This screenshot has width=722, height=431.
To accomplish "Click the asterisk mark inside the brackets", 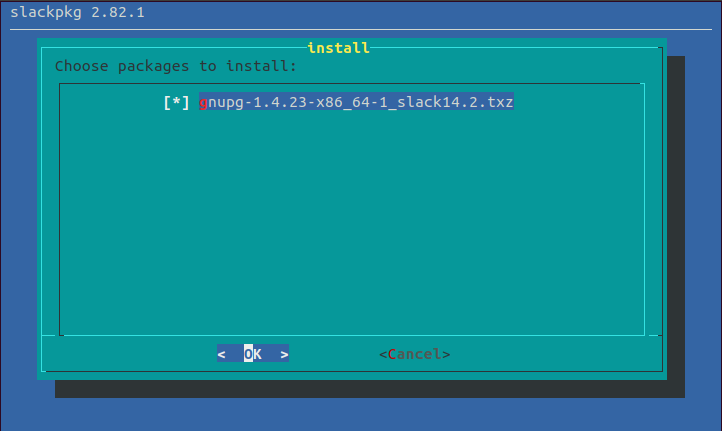I will point(176,101).
